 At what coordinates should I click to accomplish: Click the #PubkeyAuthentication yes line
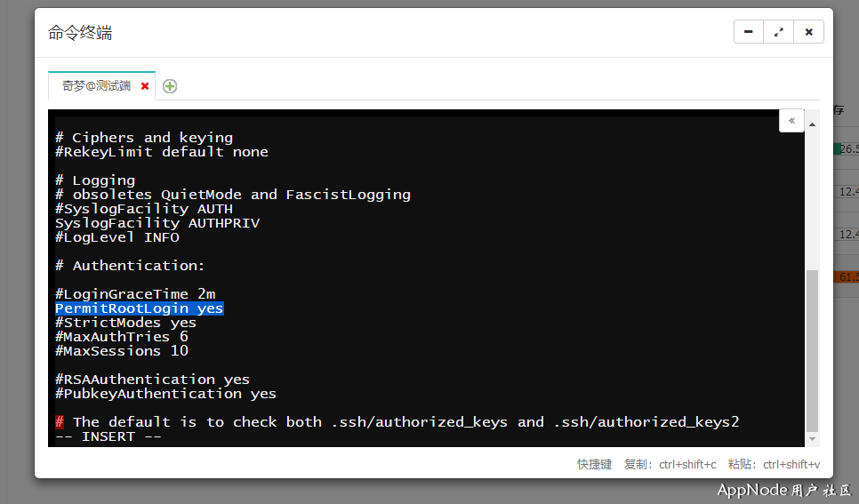[x=165, y=394]
